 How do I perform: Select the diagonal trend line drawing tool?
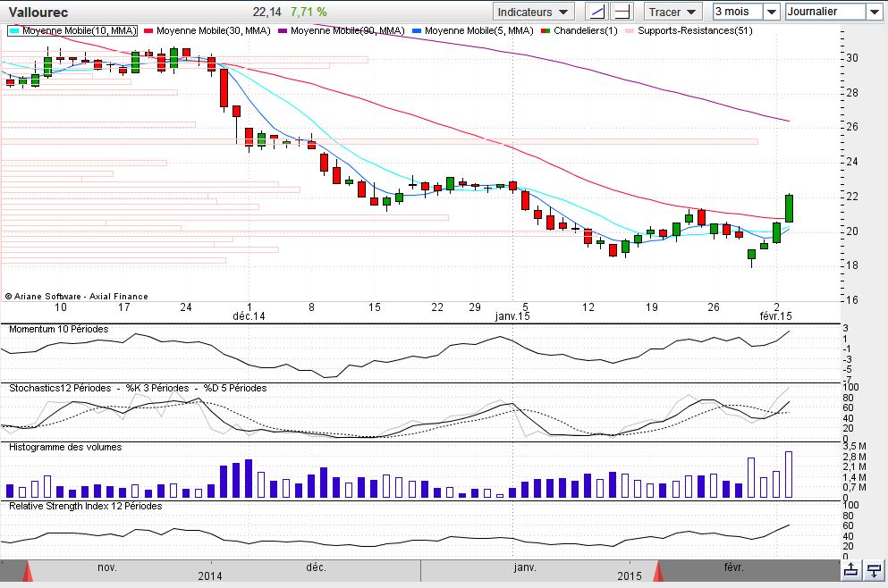596,12
